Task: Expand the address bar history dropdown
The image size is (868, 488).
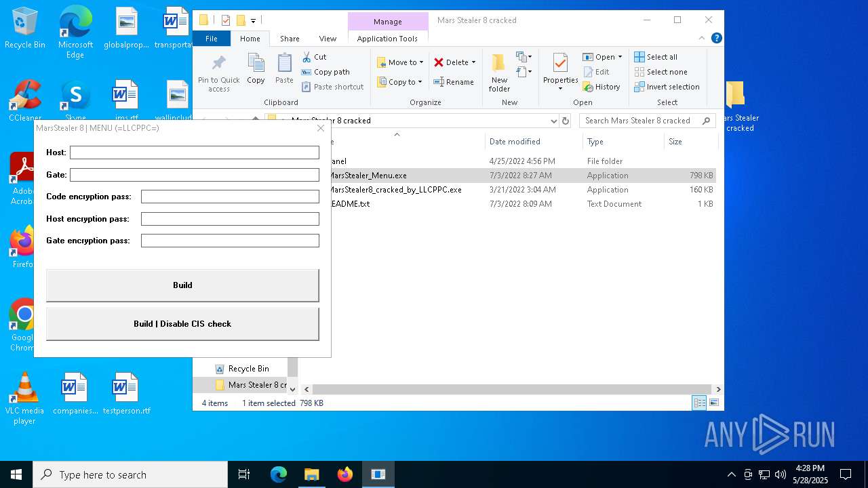Action: click(554, 121)
